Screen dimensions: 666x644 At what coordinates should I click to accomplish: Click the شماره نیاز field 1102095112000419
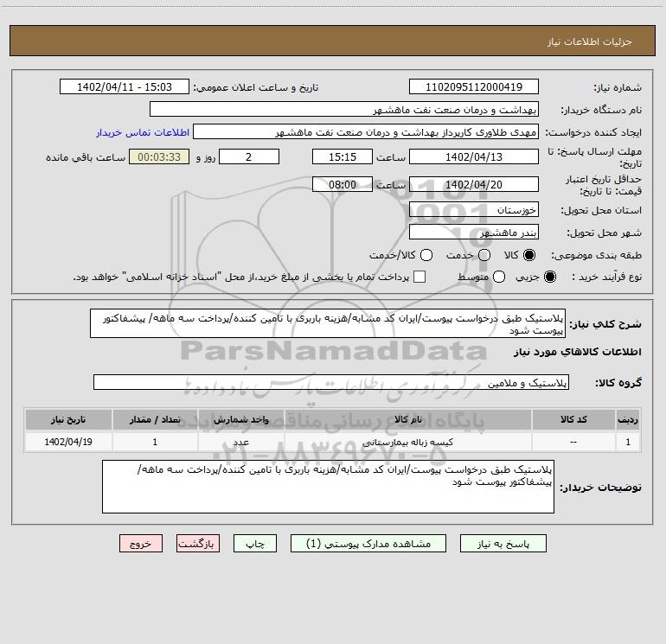[x=474, y=86]
